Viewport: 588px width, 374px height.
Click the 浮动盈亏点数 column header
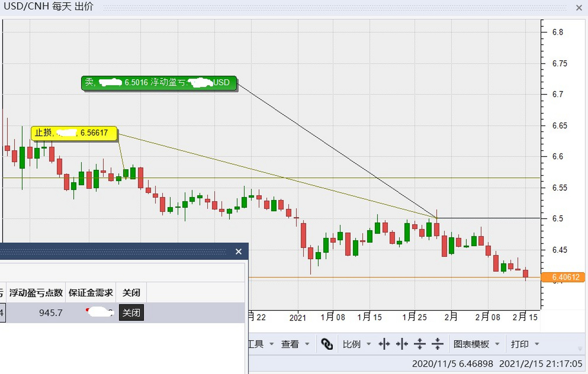(36, 292)
